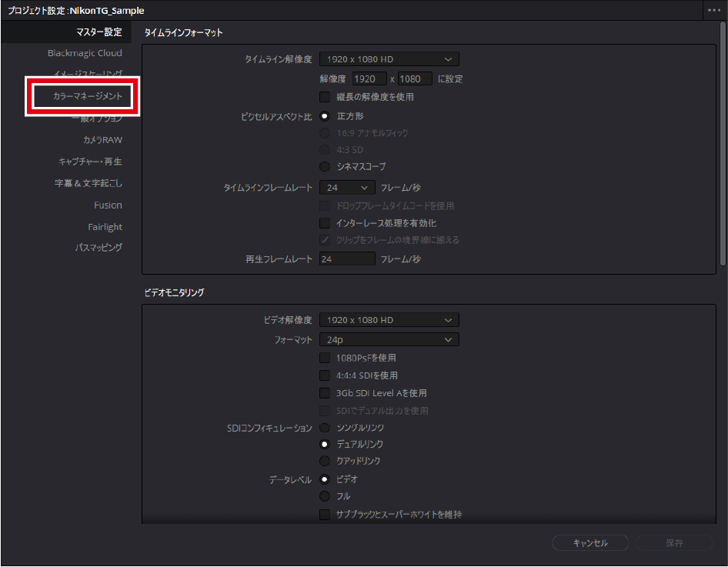Open フォーマット 24p dropdown
Image resolution: width=728 pixels, height=567 pixels.
(389, 339)
